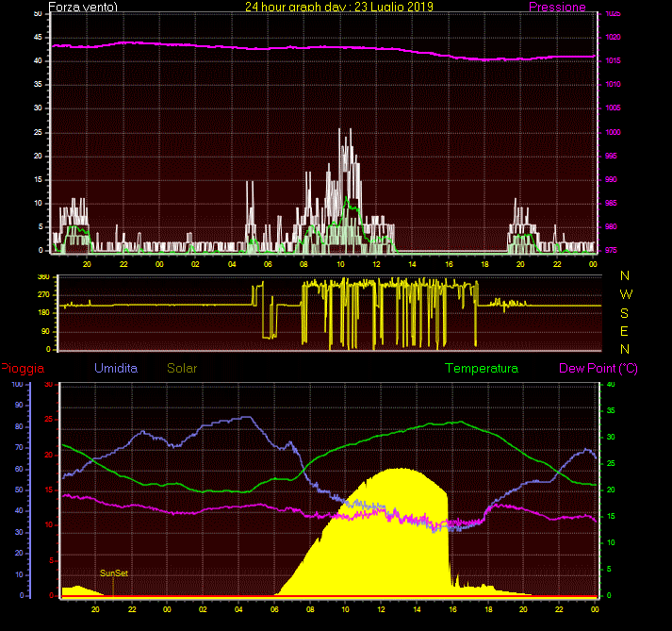Click the '45' wind speed axis value
The height and width of the screenshot is (631, 672).
coord(38,38)
